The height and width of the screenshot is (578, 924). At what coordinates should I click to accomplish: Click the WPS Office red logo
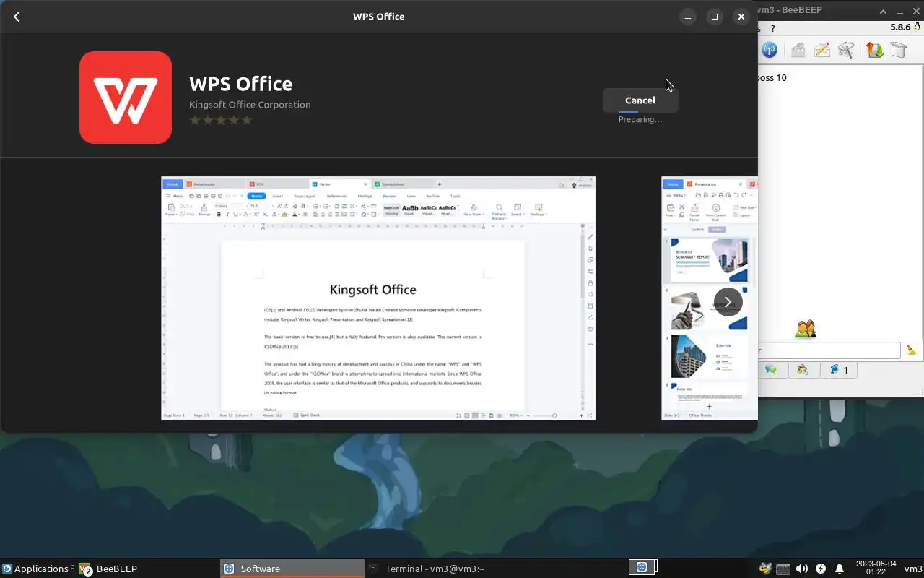[126, 98]
